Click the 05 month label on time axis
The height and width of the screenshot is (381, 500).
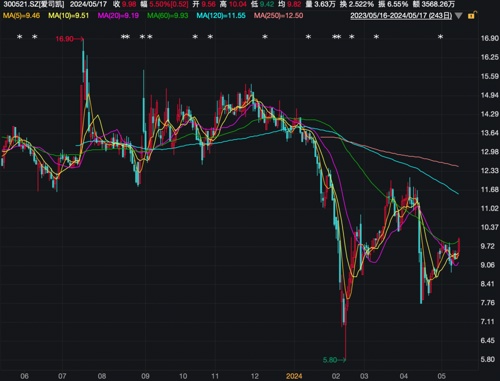[441, 376]
